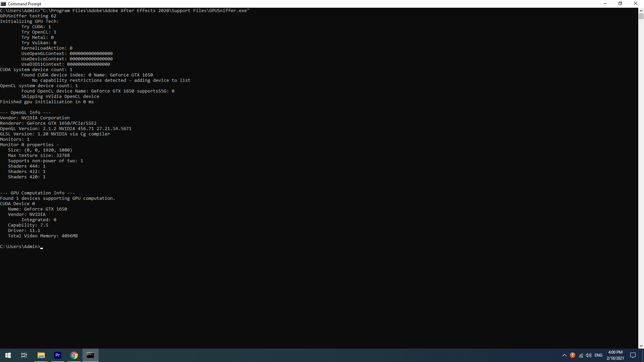
Task: Click the 'Shaders 444: 1' line
Action: tap(27, 166)
